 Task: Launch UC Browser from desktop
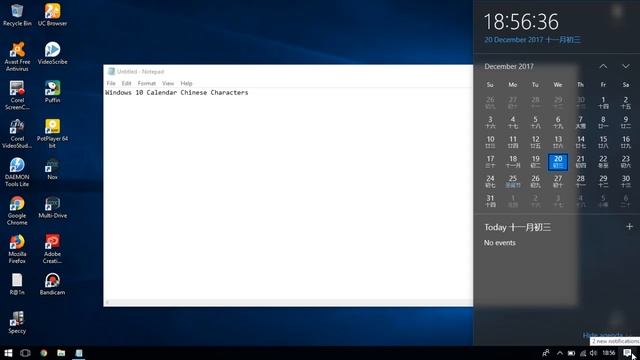pyautogui.click(x=52, y=14)
